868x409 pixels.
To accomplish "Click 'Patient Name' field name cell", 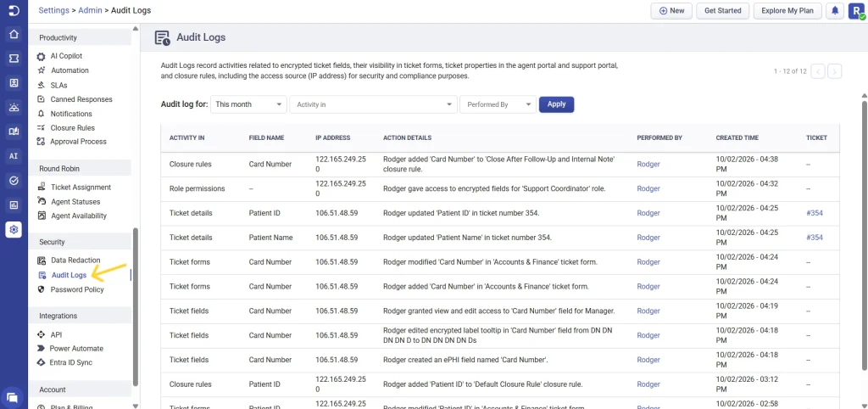I will coord(270,238).
